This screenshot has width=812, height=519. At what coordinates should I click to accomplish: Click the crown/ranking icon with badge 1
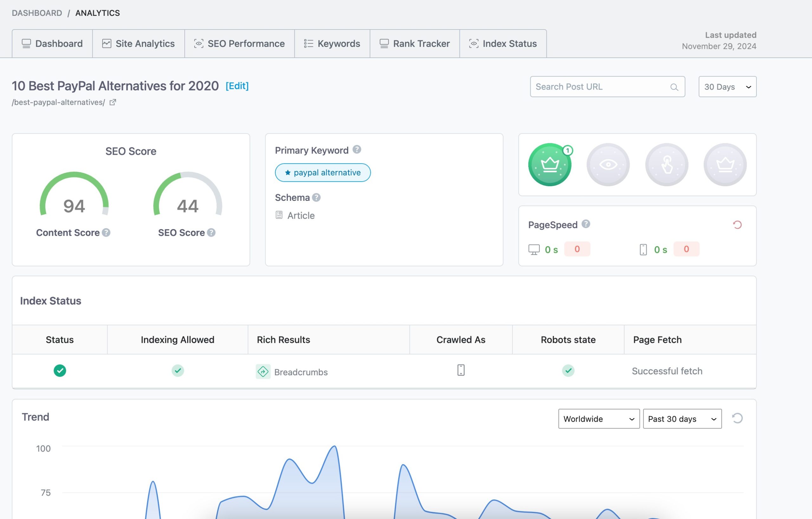[549, 165]
